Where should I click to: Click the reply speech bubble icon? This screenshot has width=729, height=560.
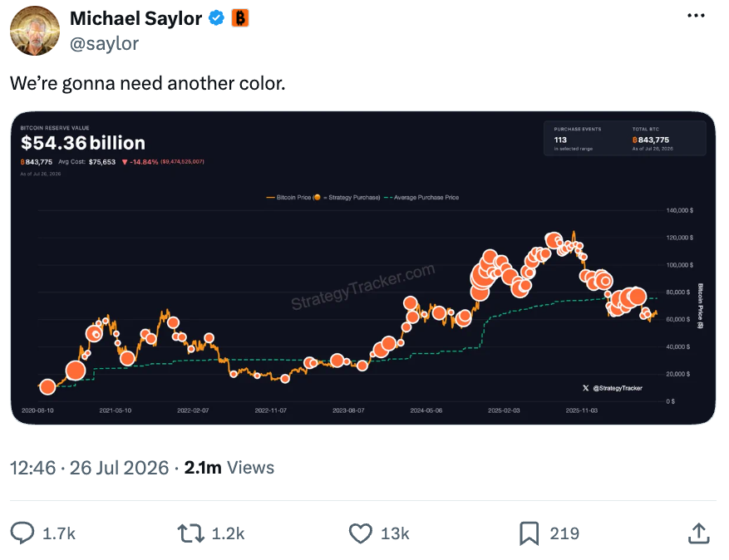22,533
